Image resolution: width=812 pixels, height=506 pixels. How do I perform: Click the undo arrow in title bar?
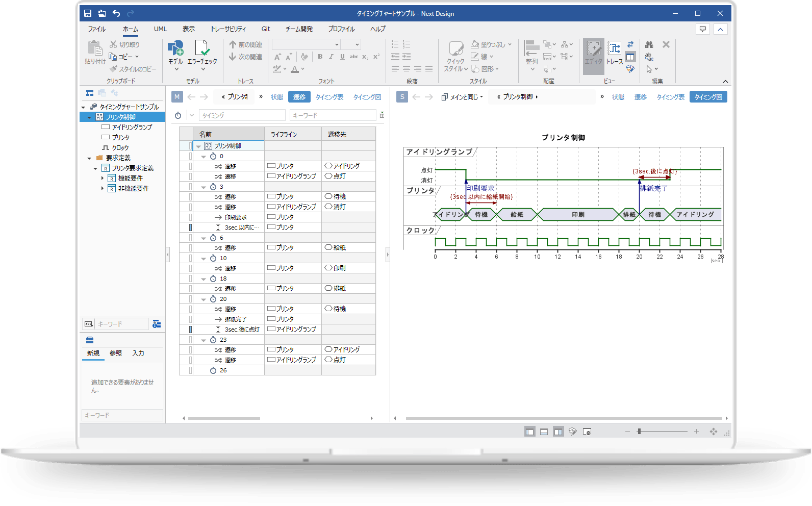point(116,14)
